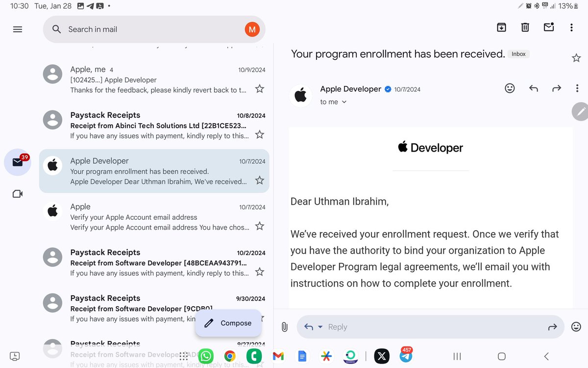
Task: Open Google Docs from the taskbar
Action: pos(302,356)
